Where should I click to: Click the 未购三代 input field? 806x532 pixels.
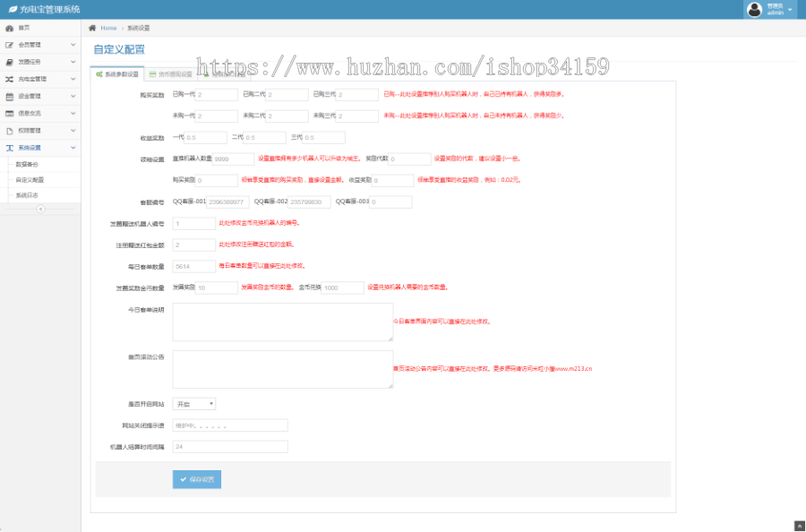click(x=357, y=116)
